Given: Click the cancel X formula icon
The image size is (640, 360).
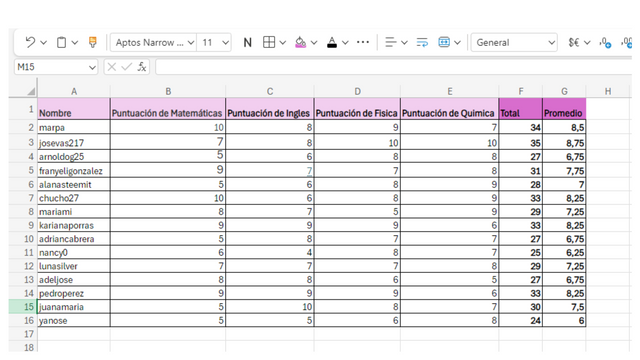Looking at the screenshot, I should pos(111,67).
